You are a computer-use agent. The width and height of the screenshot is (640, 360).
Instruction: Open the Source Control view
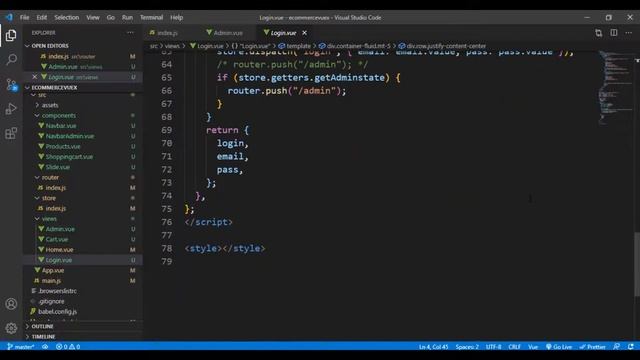11,84
